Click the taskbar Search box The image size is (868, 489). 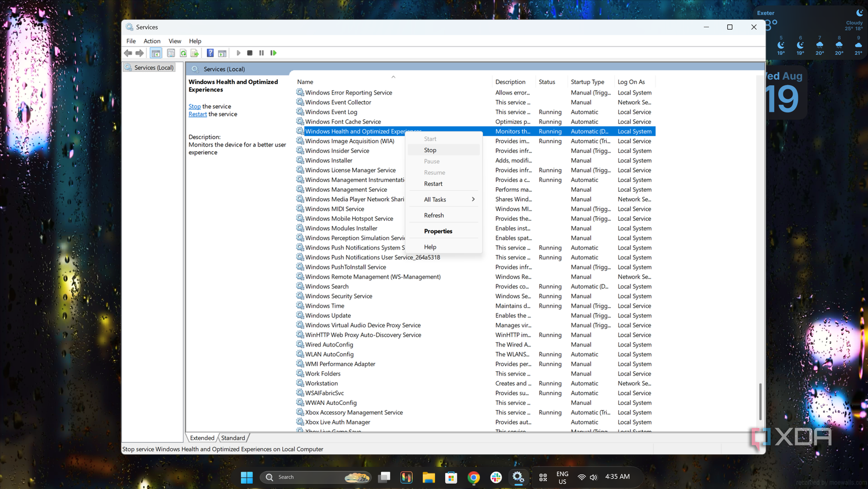tap(316, 477)
